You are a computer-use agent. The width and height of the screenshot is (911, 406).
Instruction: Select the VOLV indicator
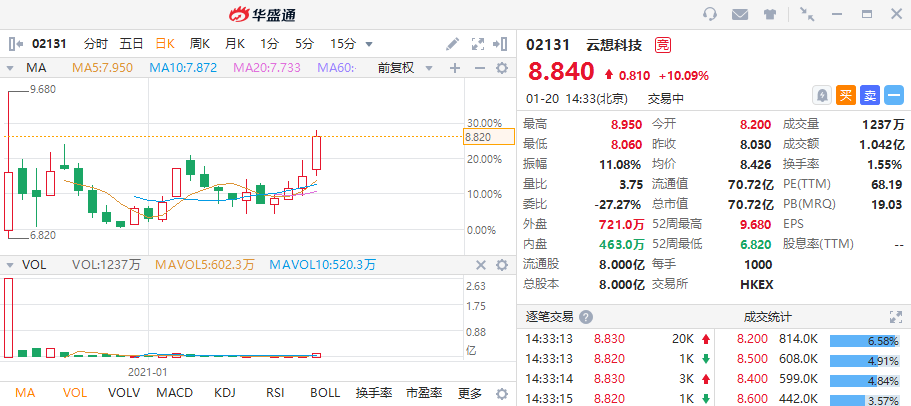coord(124,393)
